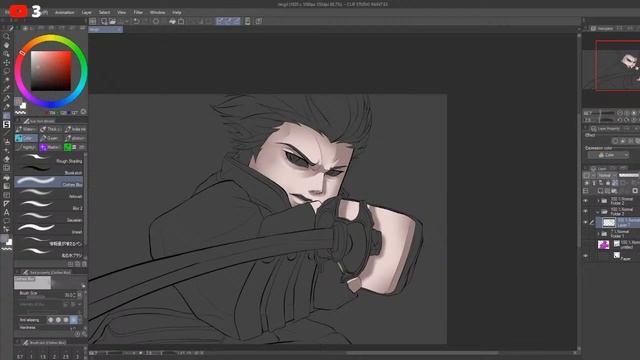Toggle visibility of top Folder 2 layer
This screenshot has width=640, height=360.
[x=586, y=201]
